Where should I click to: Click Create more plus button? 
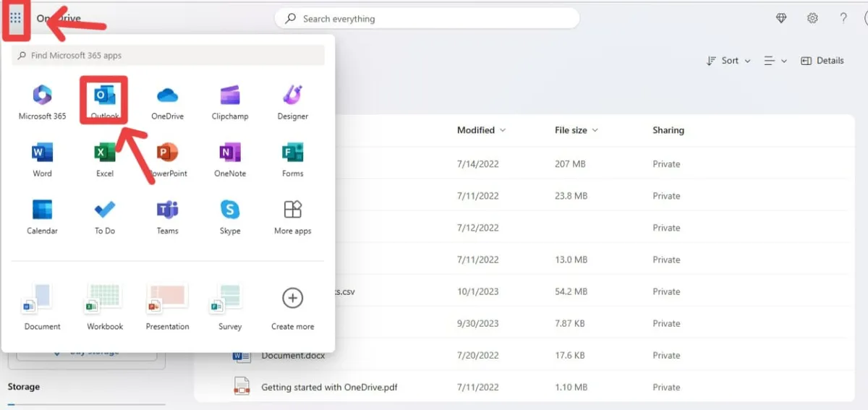pyautogui.click(x=292, y=298)
